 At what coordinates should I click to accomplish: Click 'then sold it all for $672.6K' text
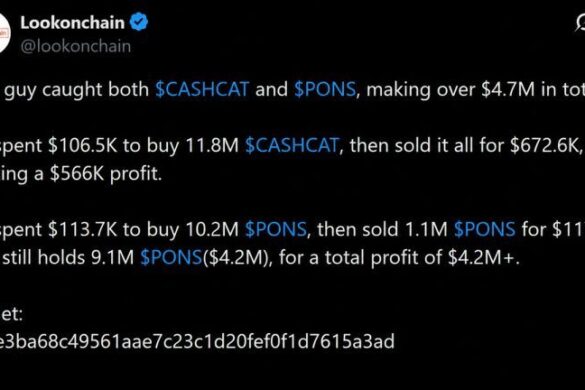(464, 146)
